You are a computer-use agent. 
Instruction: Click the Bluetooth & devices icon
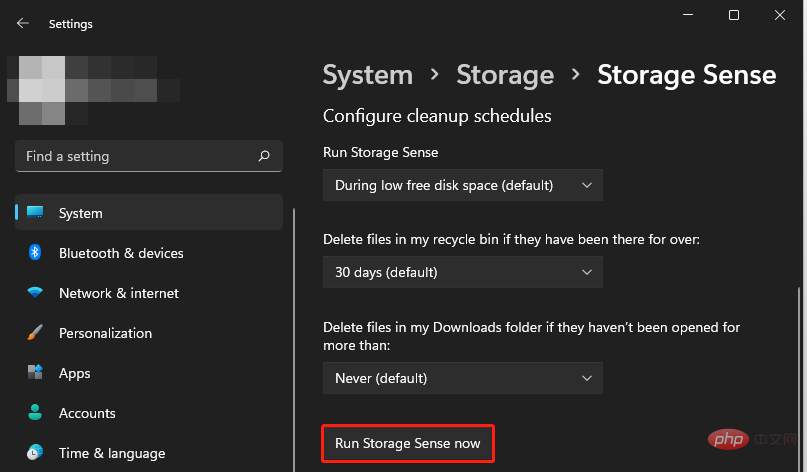click(x=36, y=253)
